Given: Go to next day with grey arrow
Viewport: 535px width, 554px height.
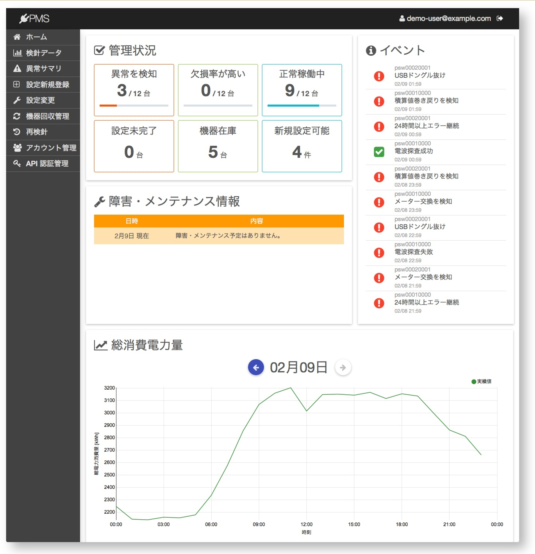Looking at the screenshot, I should (x=342, y=367).
